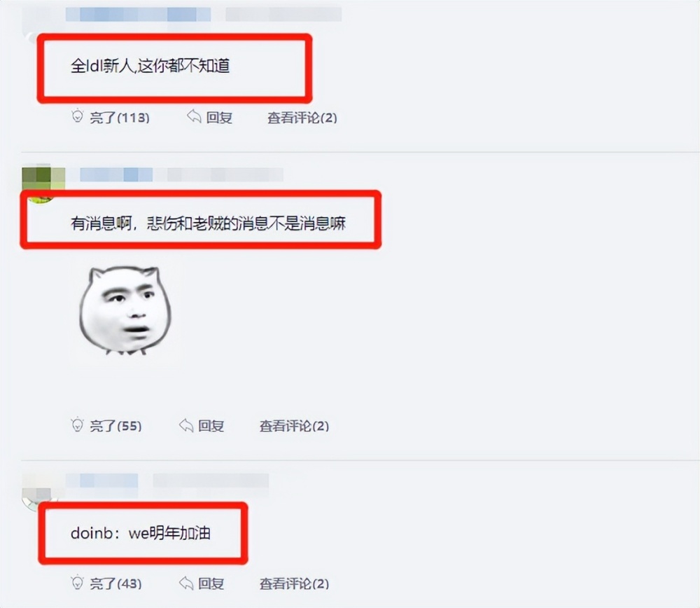Click 回复 text under the second comment
This screenshot has width=700, height=608.
point(211,426)
